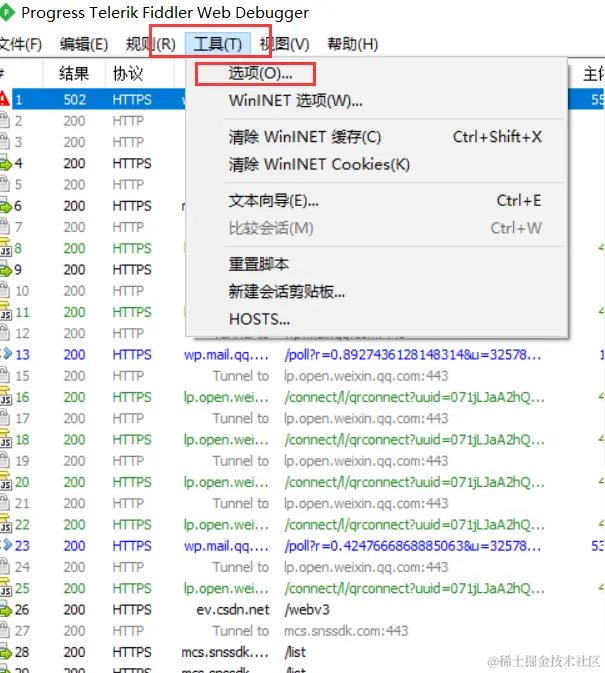Click the JS icon on session 16

pyautogui.click(x=6, y=397)
